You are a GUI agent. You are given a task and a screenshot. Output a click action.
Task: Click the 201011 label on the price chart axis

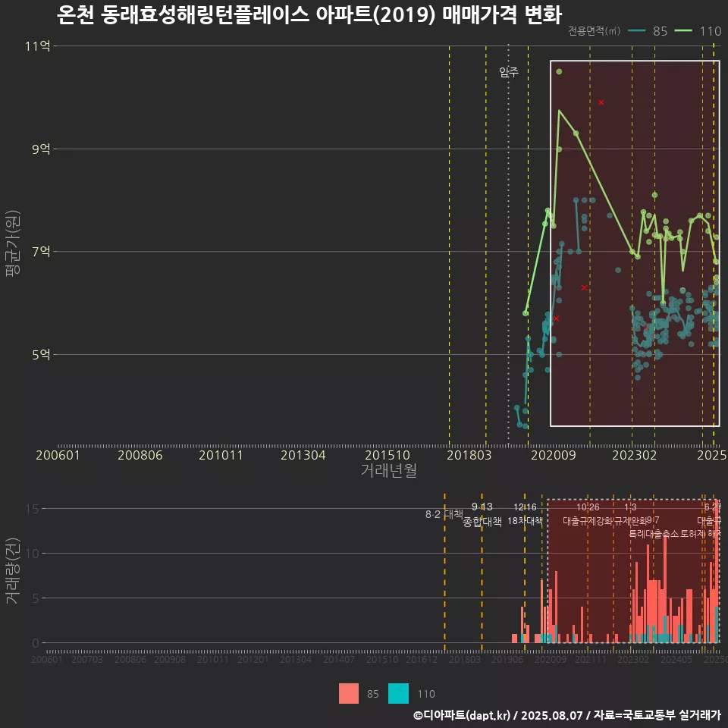pyautogui.click(x=221, y=455)
